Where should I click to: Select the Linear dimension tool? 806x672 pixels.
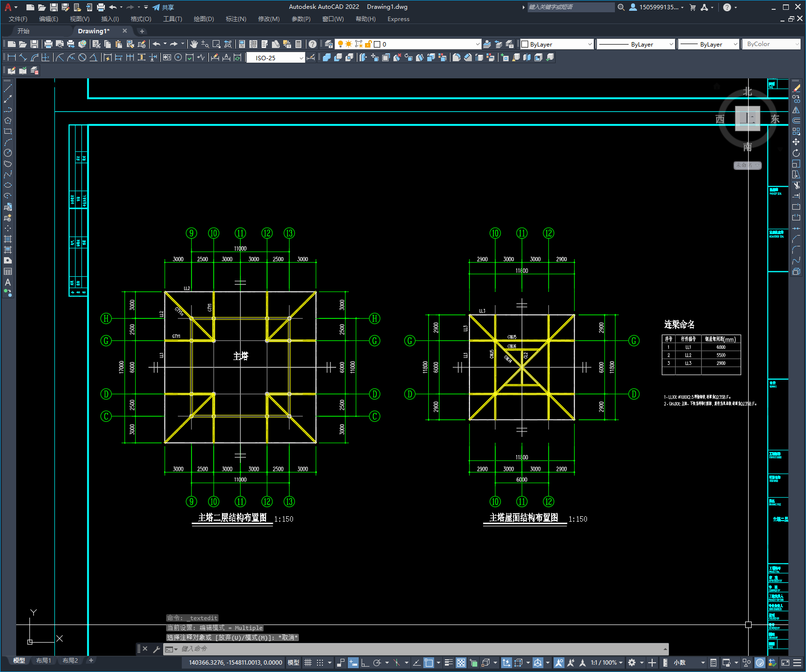[12, 57]
